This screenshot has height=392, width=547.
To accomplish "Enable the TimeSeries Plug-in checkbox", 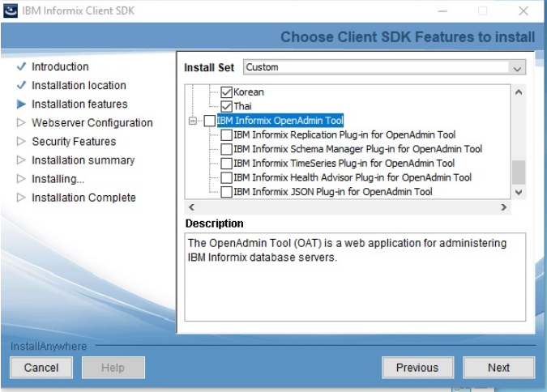I will coord(226,164).
